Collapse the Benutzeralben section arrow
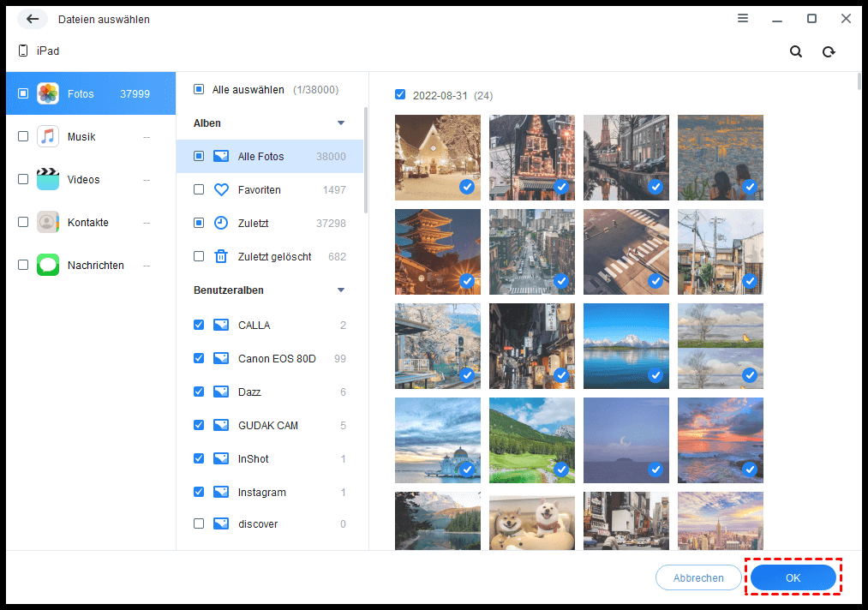 click(341, 290)
